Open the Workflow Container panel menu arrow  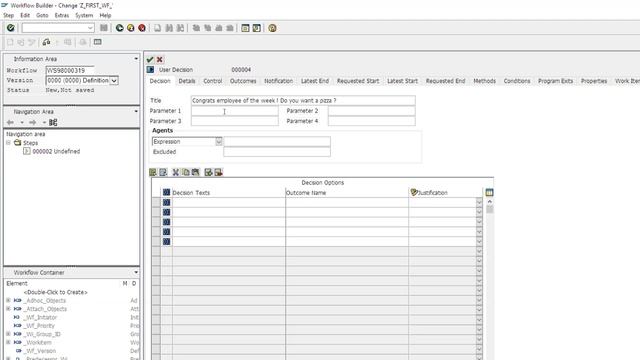click(136, 272)
